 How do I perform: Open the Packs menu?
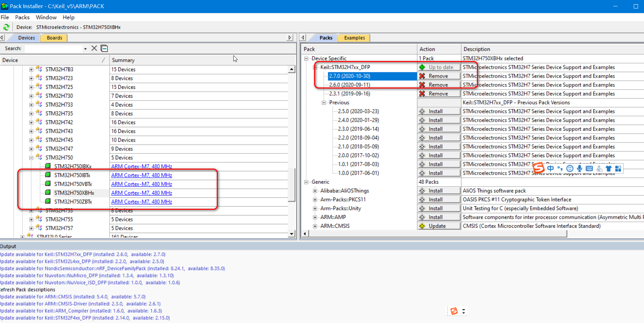pyautogui.click(x=22, y=17)
